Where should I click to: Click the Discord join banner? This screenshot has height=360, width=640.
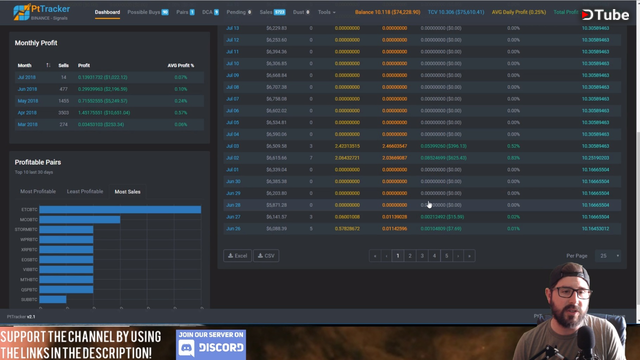(x=211, y=344)
